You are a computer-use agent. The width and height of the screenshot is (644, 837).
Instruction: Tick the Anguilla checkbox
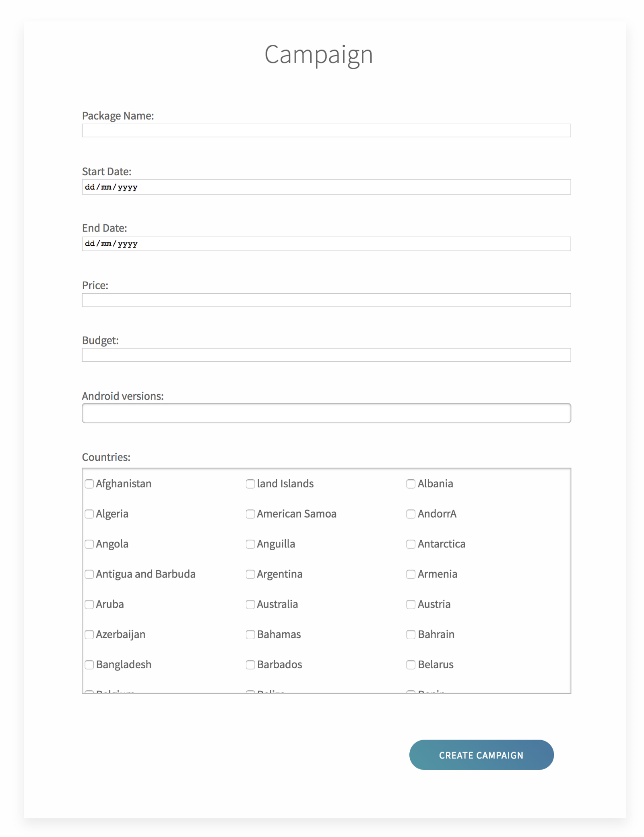pyautogui.click(x=250, y=544)
